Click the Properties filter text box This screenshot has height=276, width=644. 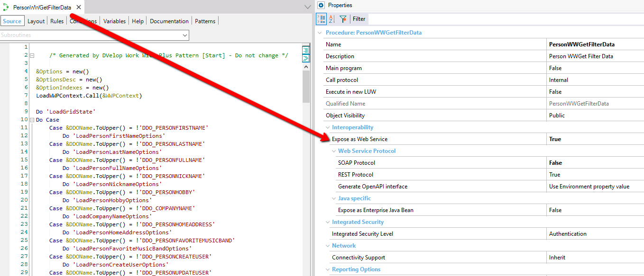click(505, 19)
